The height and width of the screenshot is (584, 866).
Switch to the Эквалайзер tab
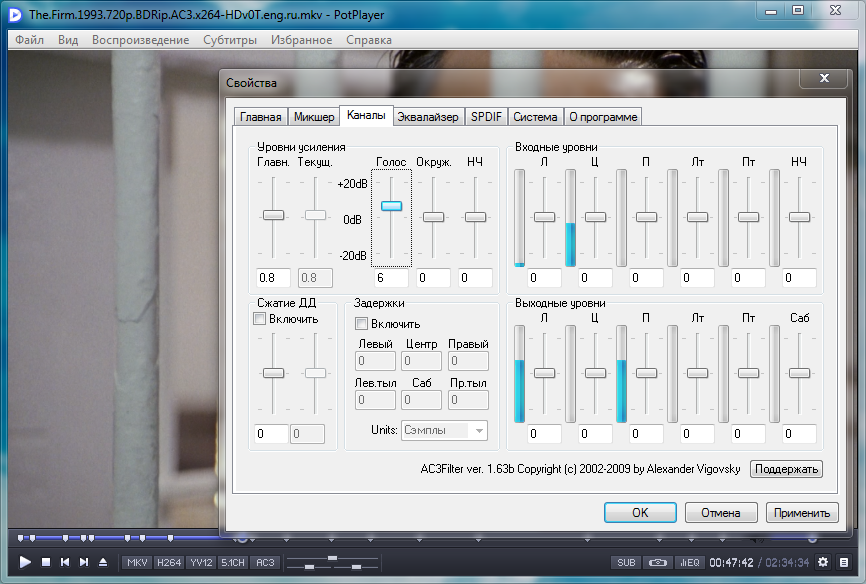(427, 117)
